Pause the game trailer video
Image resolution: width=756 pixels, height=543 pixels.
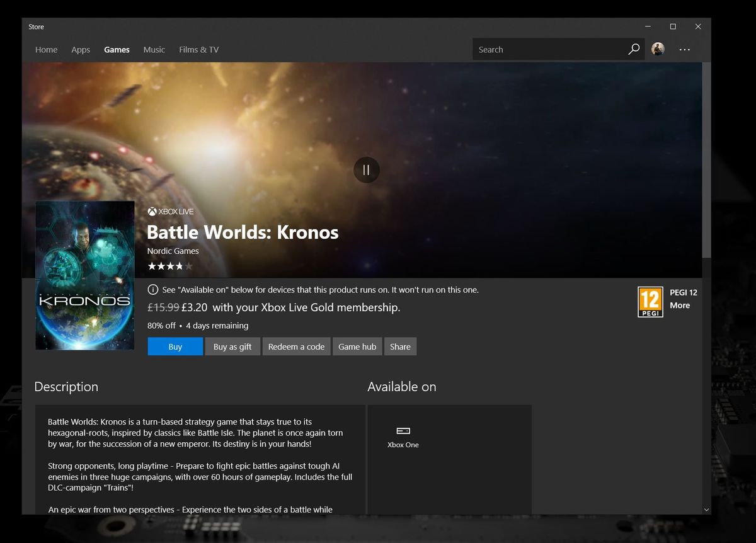pyautogui.click(x=366, y=169)
